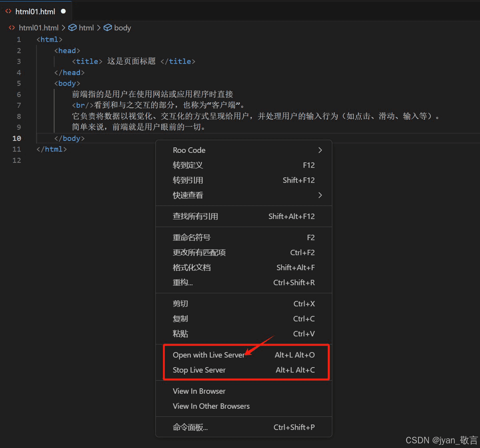This screenshot has height=448, width=480.
Task: Click the body symbol icon in breadcrumb
Action: [108, 28]
